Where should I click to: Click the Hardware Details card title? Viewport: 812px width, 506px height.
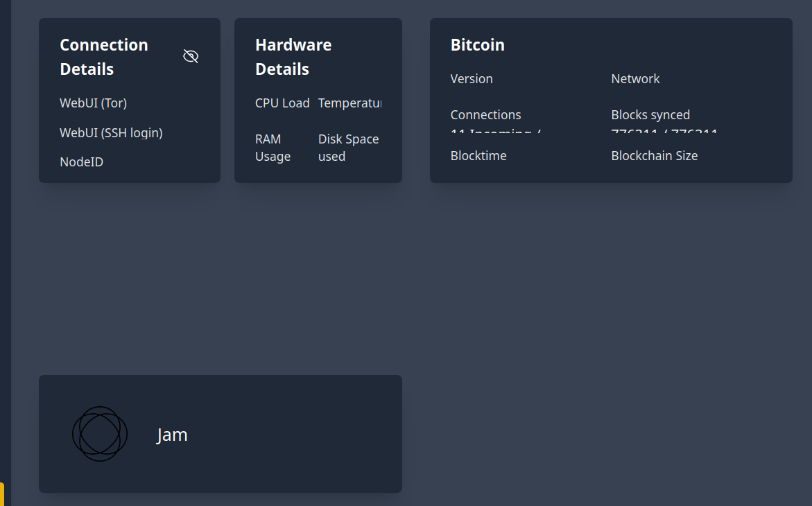293,56
